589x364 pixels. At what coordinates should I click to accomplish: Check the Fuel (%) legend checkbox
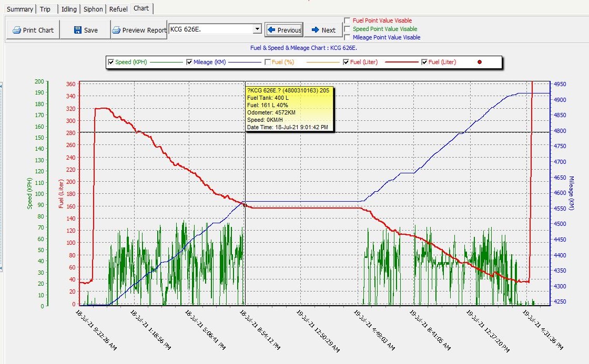(x=268, y=62)
